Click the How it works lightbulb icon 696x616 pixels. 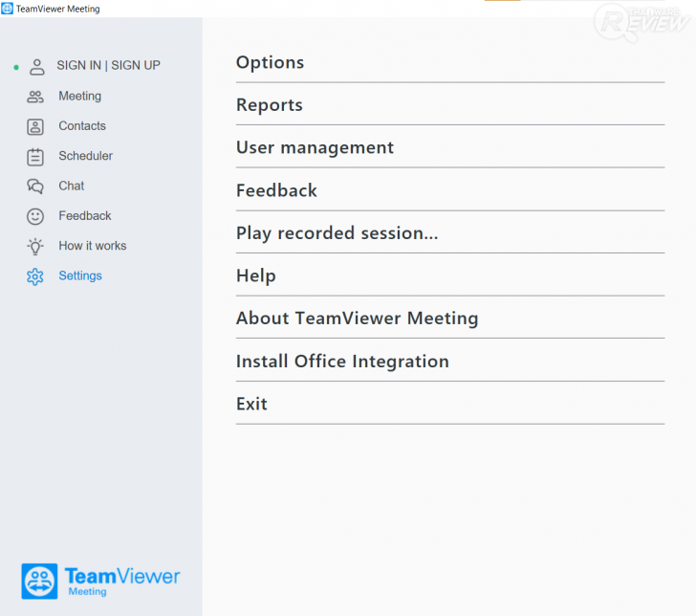pyautogui.click(x=35, y=247)
